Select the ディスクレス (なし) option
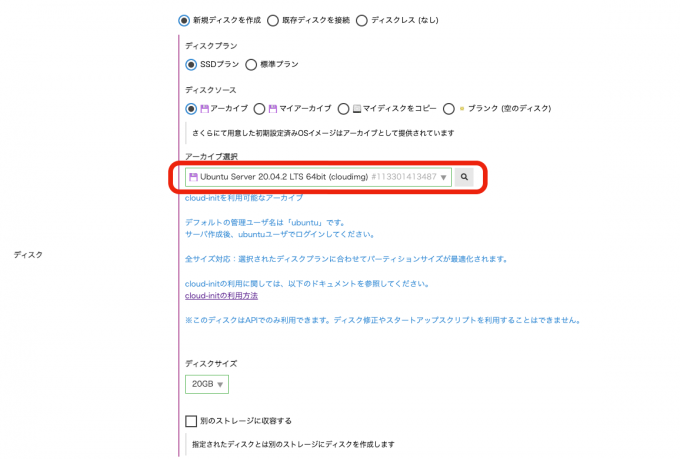Screen dimensions: 680x459 point(362,20)
